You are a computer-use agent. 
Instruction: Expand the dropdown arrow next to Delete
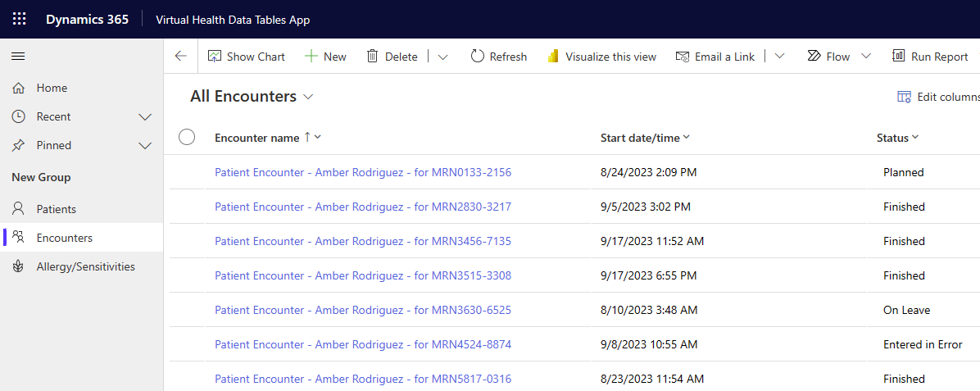tap(443, 57)
